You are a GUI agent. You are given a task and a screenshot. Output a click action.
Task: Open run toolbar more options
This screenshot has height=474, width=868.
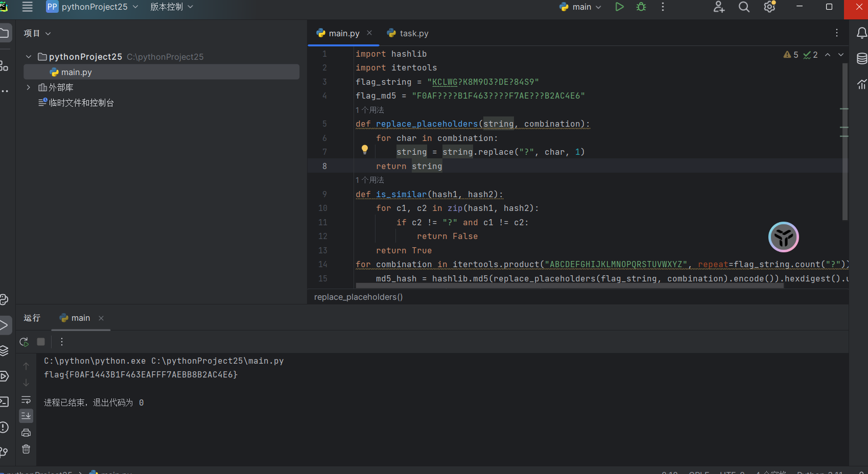62,342
